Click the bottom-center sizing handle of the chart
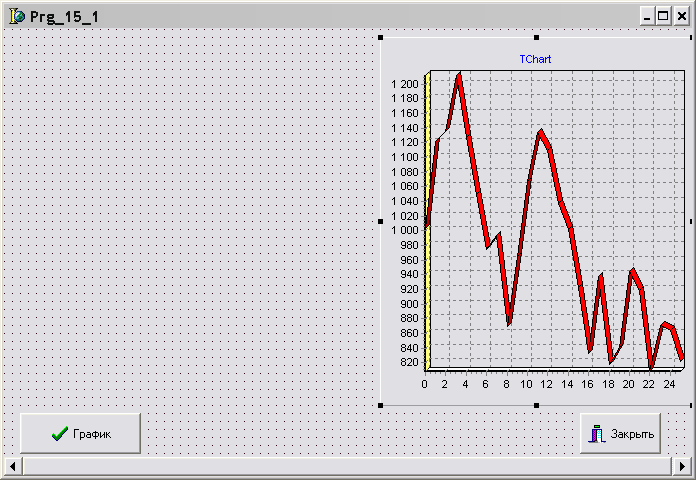The width and height of the screenshot is (696, 480). click(x=536, y=405)
